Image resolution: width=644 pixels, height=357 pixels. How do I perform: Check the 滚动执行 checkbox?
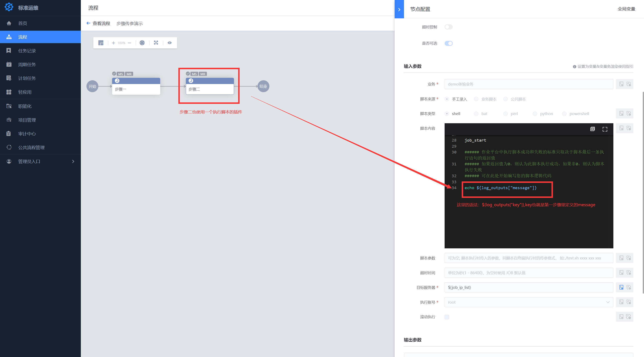coord(447,317)
